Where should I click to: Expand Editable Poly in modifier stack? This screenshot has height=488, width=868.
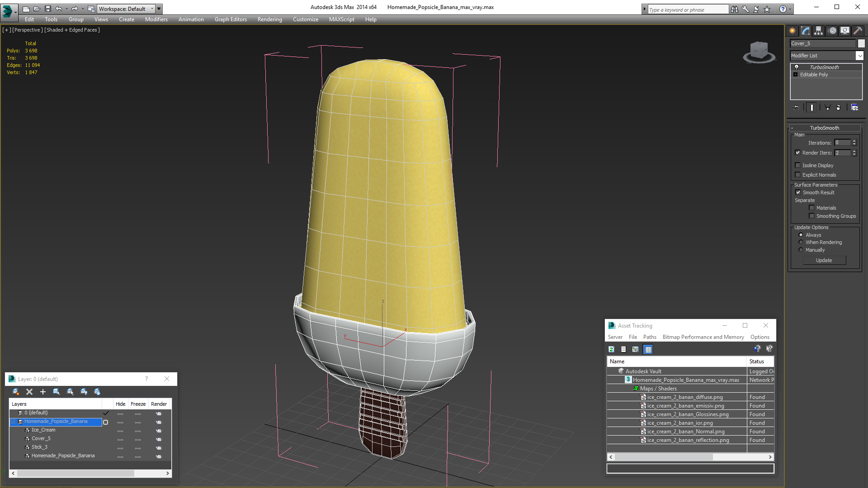click(x=795, y=75)
